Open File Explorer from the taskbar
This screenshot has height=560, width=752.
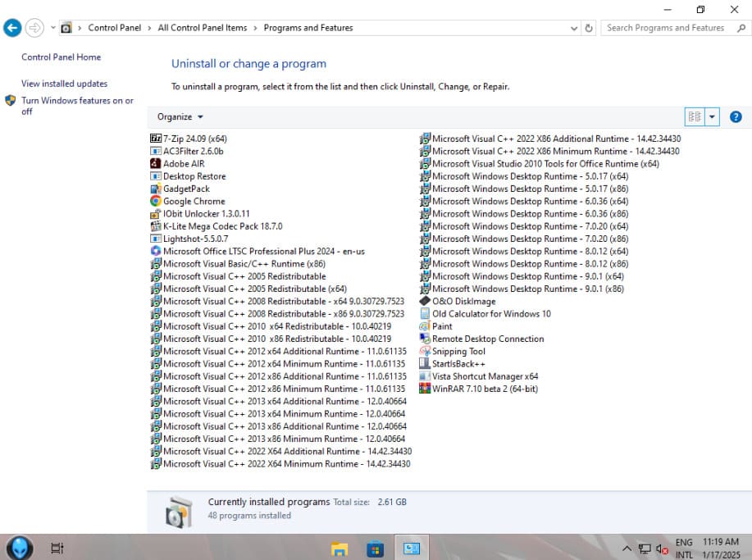point(340,548)
